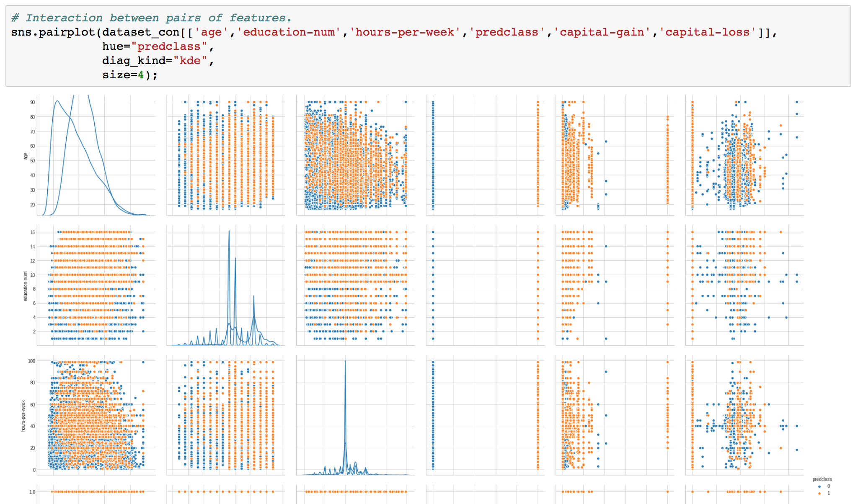Click orange legend marker for class 1

pyautogui.click(x=819, y=493)
